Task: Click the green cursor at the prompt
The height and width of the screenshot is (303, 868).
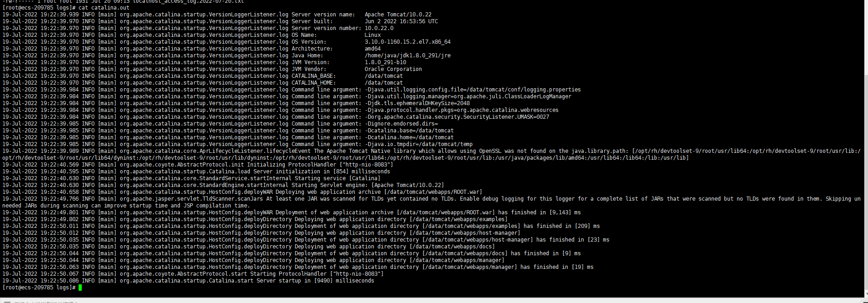Action: [80, 288]
